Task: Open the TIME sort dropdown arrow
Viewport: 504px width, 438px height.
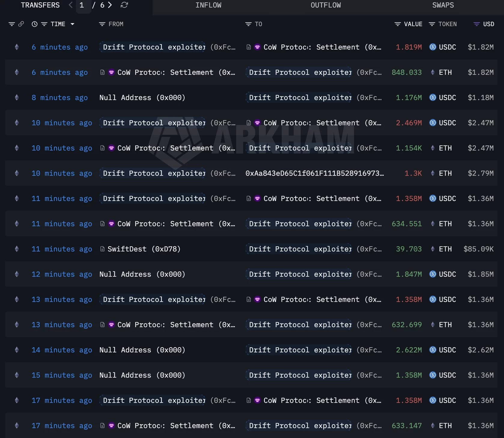Action: [x=72, y=24]
